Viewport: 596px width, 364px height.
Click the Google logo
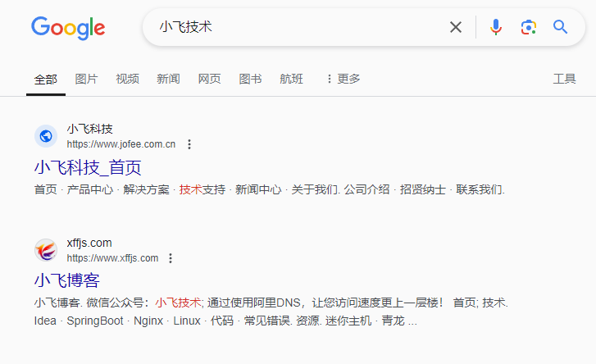point(68,27)
